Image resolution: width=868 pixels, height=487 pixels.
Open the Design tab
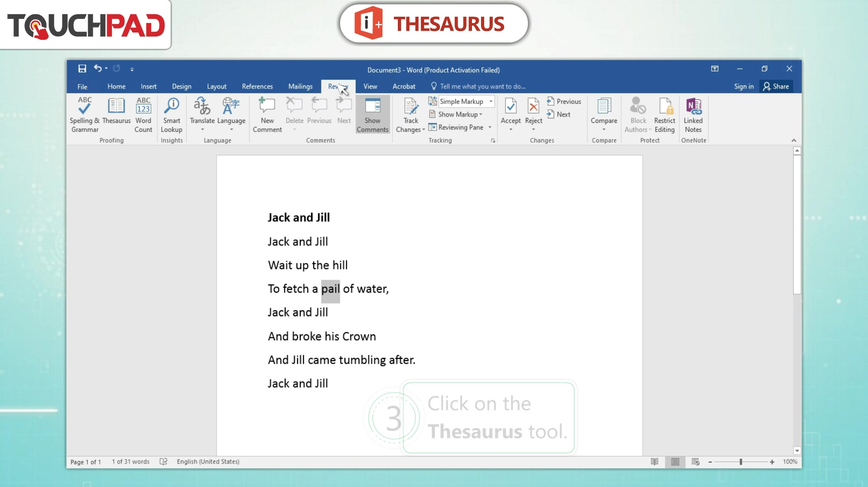[182, 86]
